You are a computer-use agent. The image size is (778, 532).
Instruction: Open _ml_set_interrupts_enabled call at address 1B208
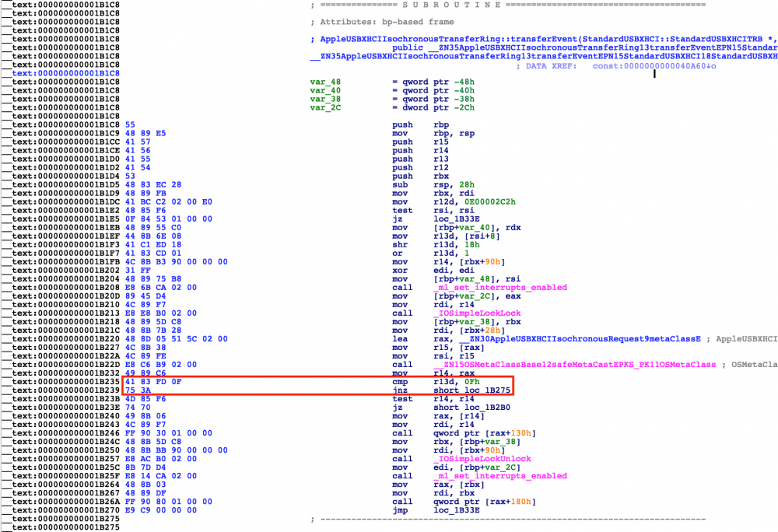coord(500,288)
